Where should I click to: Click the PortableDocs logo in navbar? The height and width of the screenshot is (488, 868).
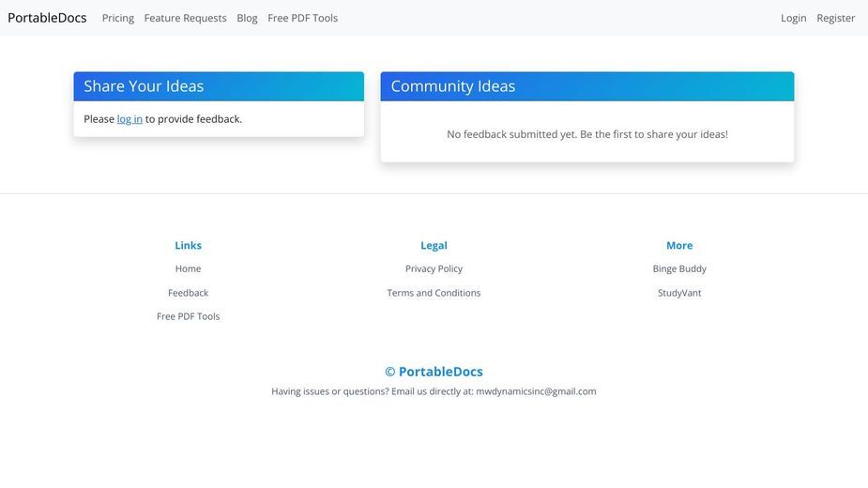pos(47,18)
